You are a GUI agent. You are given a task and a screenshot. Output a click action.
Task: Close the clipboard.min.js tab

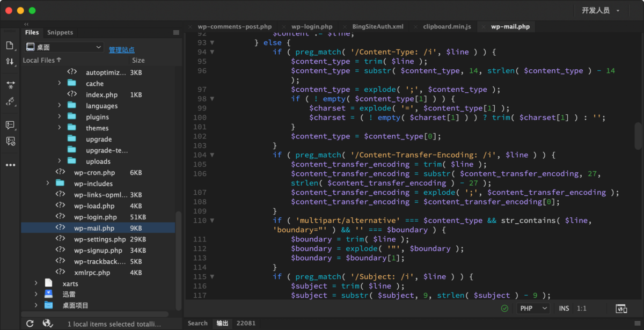pos(416,27)
